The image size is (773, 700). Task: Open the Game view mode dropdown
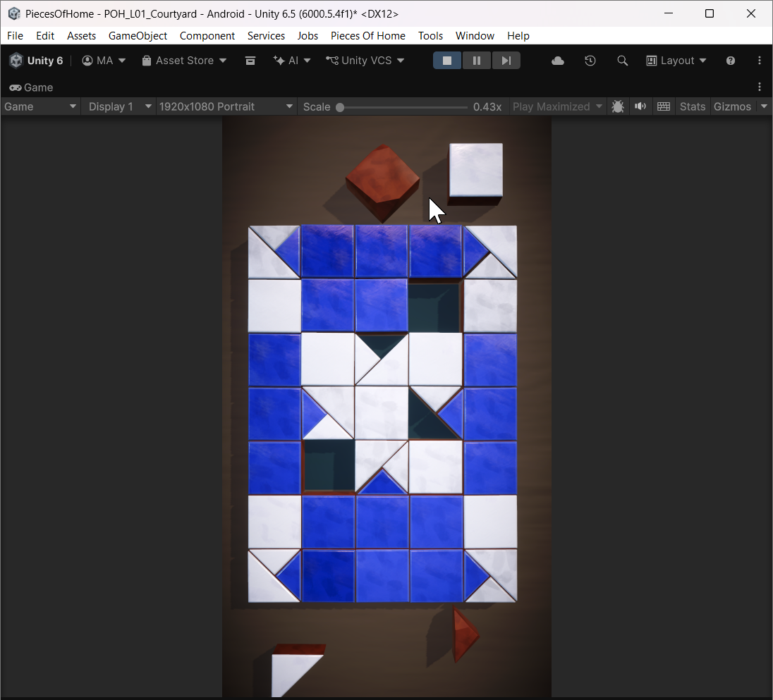40,107
